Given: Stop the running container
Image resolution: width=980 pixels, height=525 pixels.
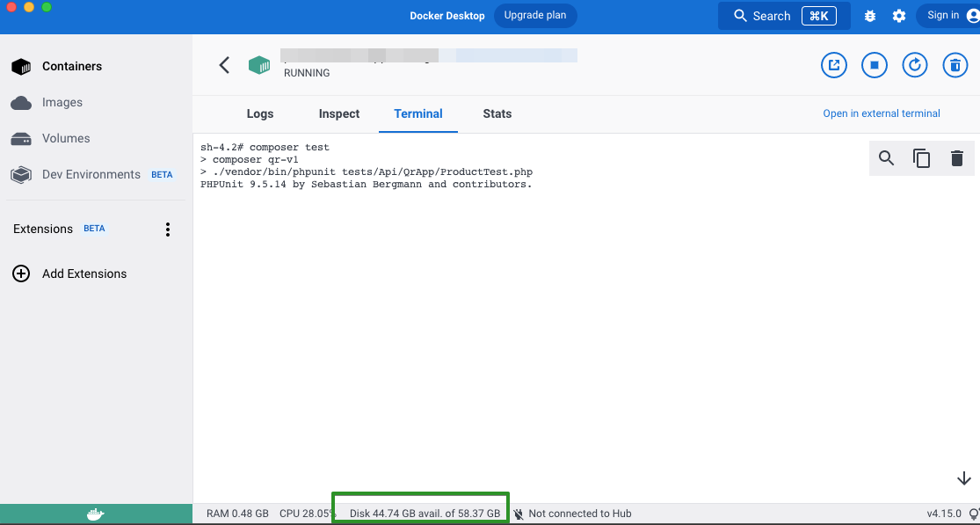Looking at the screenshot, I should pos(875,65).
